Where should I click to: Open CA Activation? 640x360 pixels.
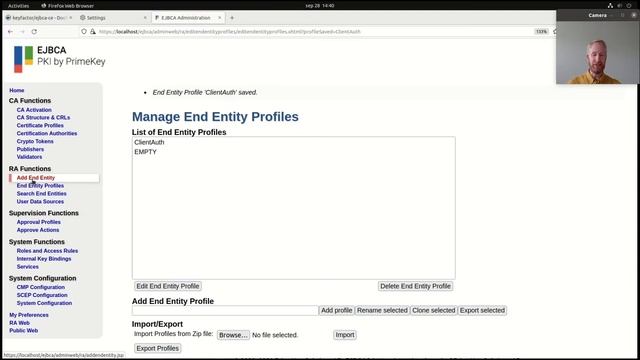34,110
